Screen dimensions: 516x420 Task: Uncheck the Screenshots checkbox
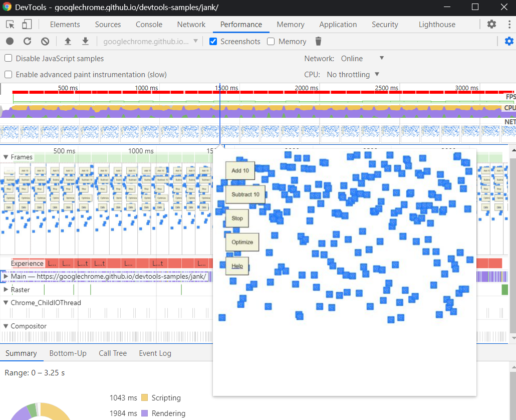[213, 42]
